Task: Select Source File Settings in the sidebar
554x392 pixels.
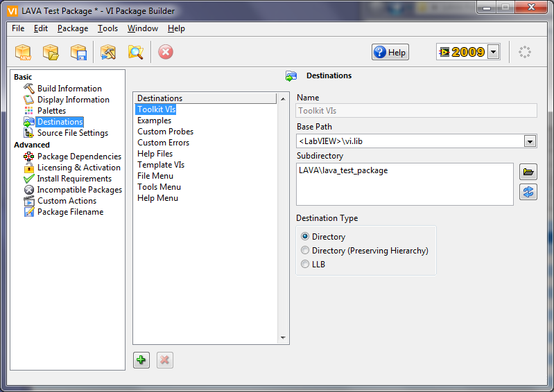Action: (73, 133)
